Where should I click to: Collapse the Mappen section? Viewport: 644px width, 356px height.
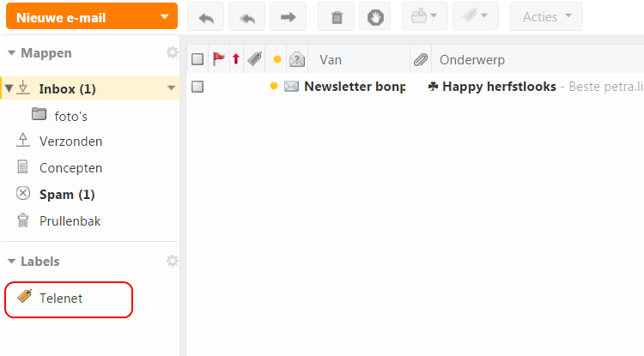click(12, 53)
